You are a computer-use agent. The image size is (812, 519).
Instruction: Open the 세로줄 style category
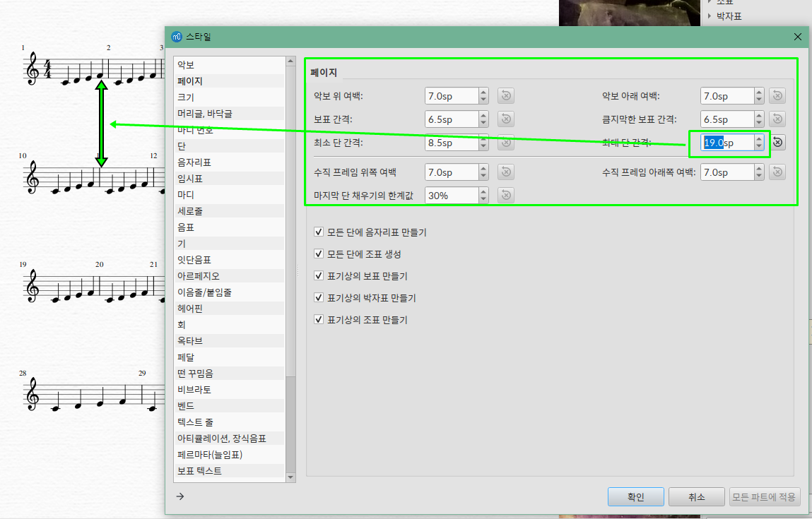(x=230, y=211)
